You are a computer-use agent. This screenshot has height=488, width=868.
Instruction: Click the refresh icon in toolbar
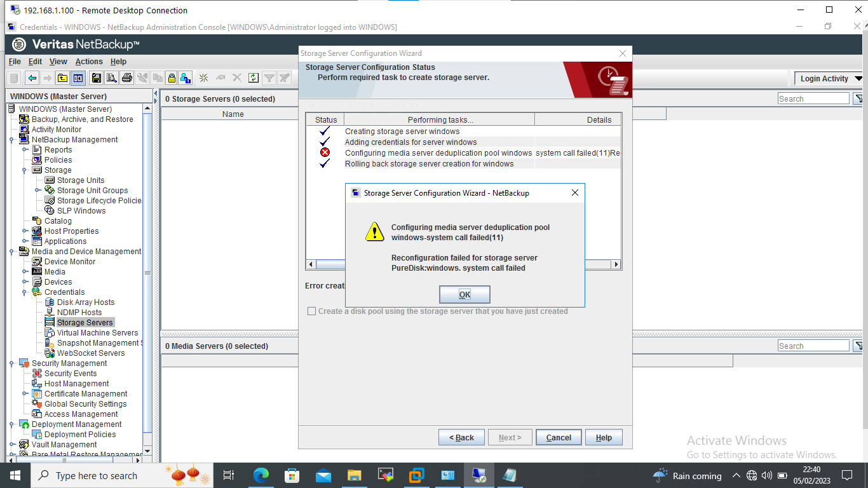tap(254, 78)
